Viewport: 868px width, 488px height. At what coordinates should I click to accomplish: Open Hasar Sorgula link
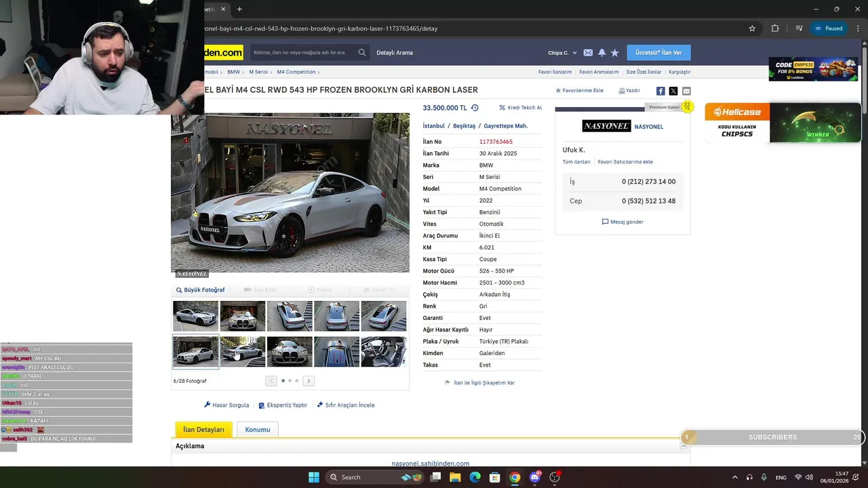(226, 405)
